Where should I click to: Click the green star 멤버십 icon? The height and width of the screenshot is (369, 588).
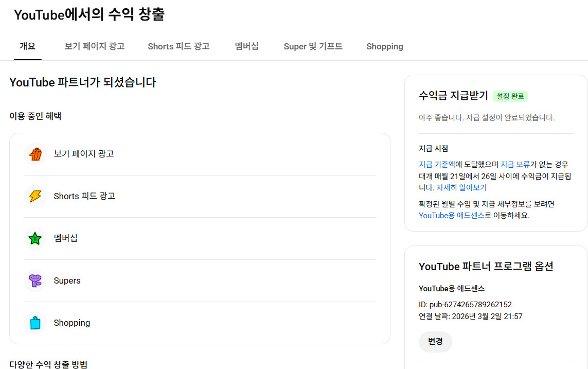click(35, 238)
